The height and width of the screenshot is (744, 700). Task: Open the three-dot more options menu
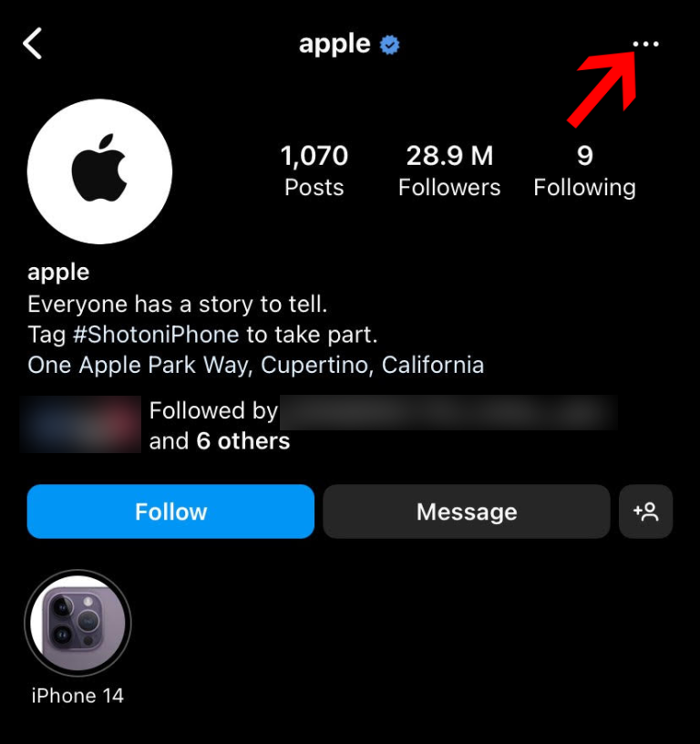[645, 44]
